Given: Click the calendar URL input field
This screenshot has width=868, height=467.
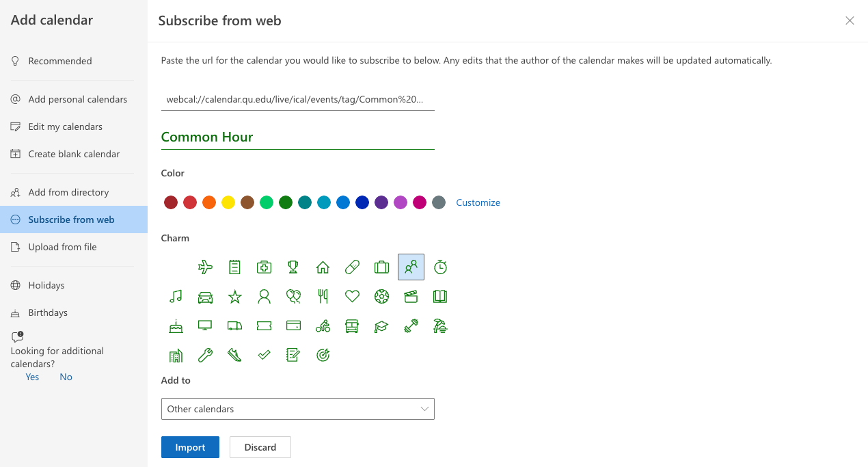Looking at the screenshot, I should pos(297,100).
